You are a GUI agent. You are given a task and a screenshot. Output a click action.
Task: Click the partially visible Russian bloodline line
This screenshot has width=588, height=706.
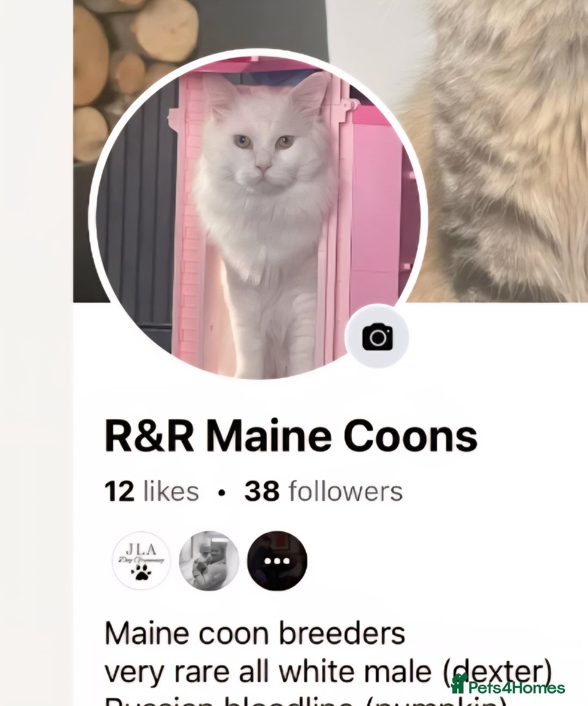(x=305, y=701)
